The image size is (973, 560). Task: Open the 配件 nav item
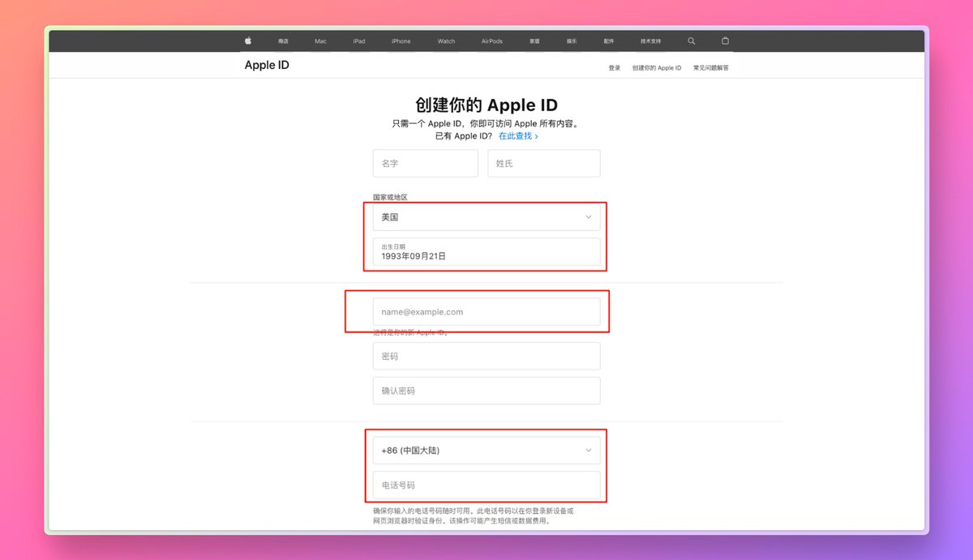click(609, 41)
